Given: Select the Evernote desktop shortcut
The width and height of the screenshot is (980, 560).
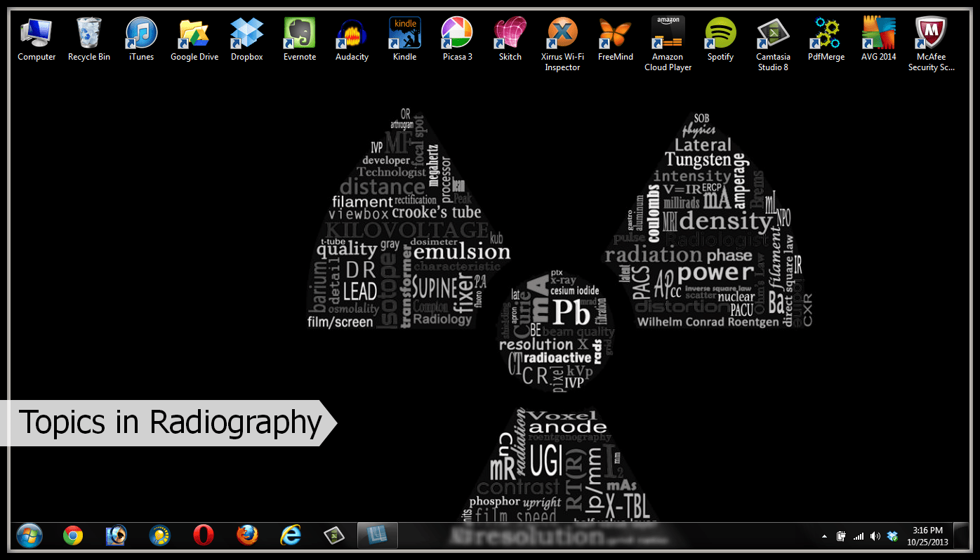Looking at the screenshot, I should tap(300, 39).
